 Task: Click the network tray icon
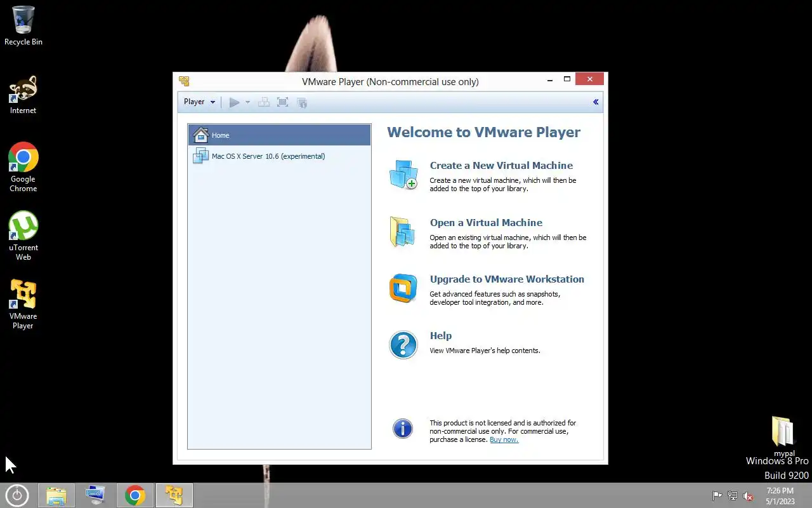(733, 496)
